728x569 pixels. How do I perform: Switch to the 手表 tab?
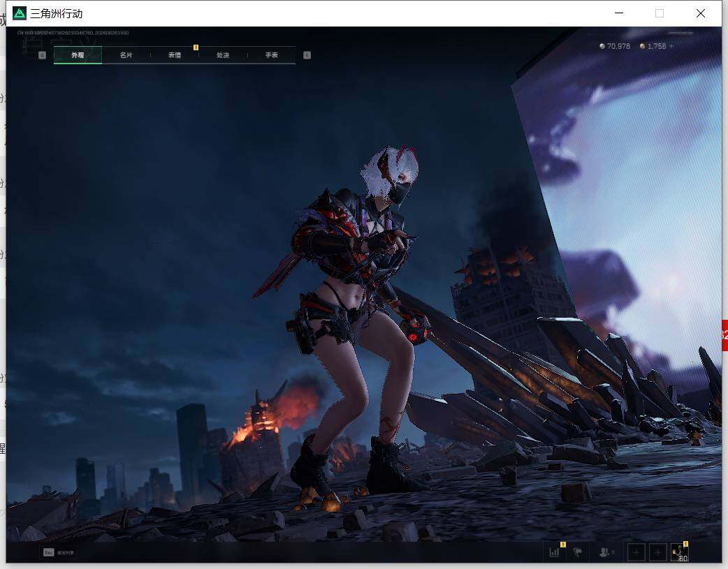point(271,55)
